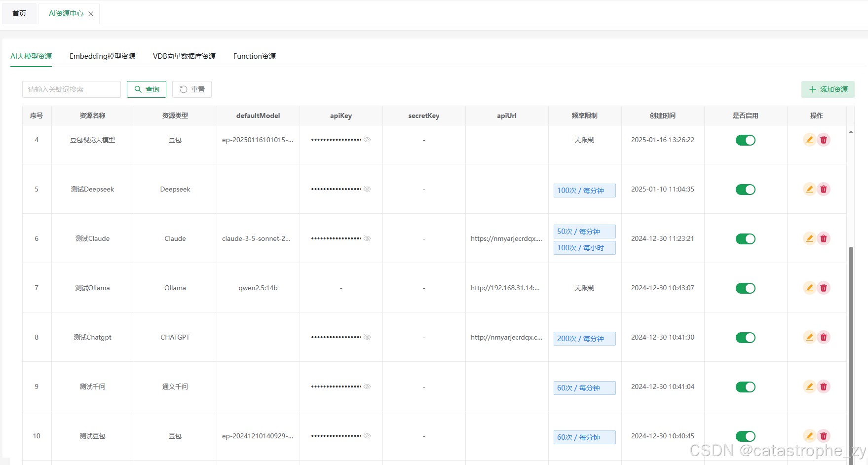Click the http://nmyarjecrdqx apiUrl for Chatgpt
The width and height of the screenshot is (868, 465).
[506, 337]
